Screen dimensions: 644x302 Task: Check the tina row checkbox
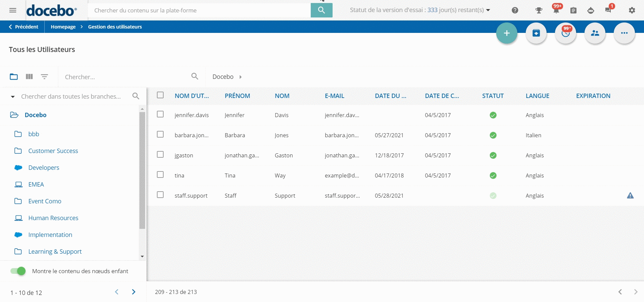160,174
